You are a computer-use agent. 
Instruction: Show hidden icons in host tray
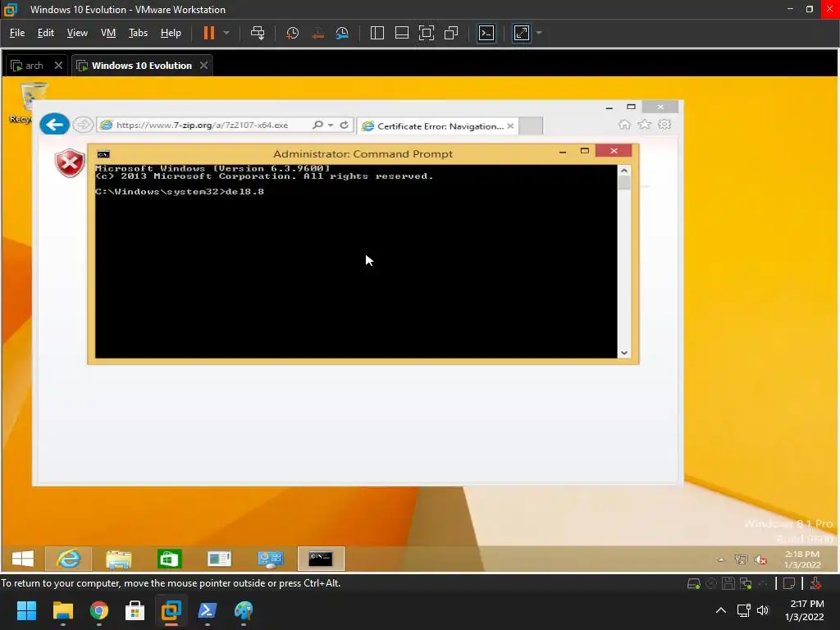(721, 610)
